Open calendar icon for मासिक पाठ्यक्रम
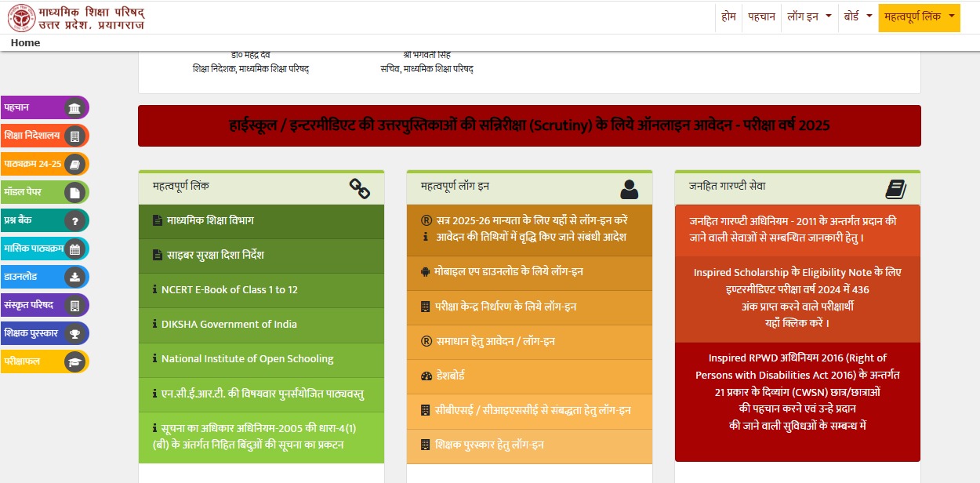Viewport: 980px width, 483px height. 74,249
